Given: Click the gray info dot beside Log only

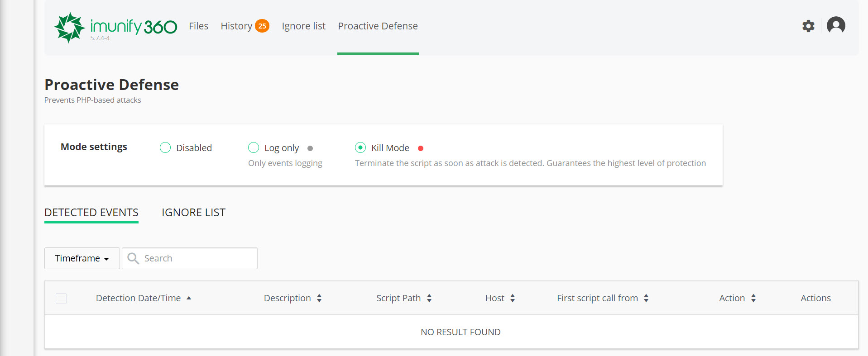Looking at the screenshot, I should click(310, 148).
